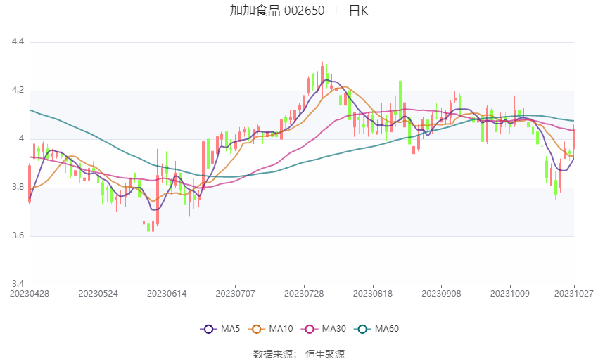Viewport: 598px width, 364px height.
Task: Disable the MA30 legend label
Action: click(x=333, y=328)
